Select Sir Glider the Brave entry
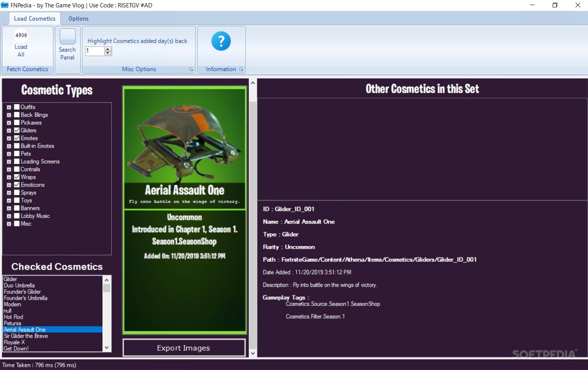This screenshot has width=588, height=370. coord(53,336)
